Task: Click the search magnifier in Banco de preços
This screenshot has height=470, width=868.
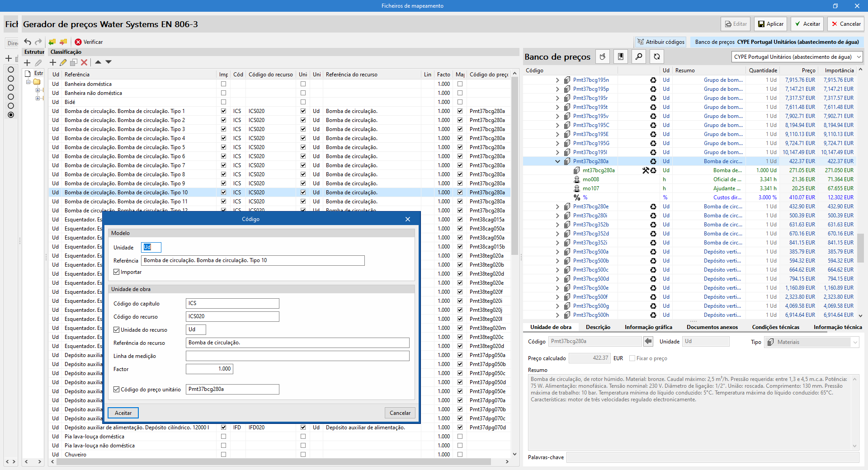Action: pos(639,56)
